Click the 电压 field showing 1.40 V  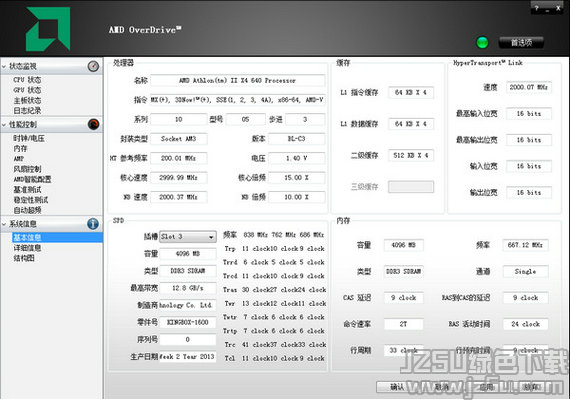[x=297, y=158]
